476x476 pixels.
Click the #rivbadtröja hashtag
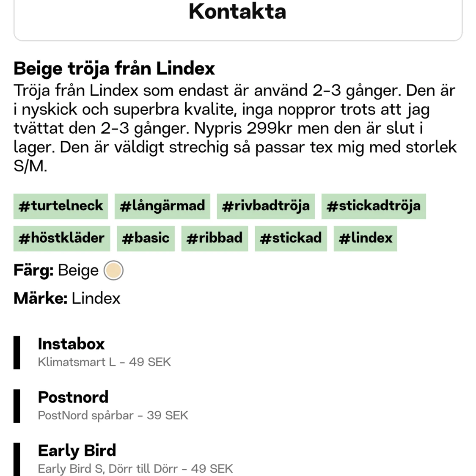266,206
